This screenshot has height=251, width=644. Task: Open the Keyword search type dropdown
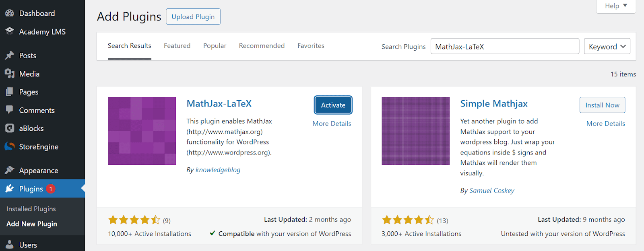607,46
